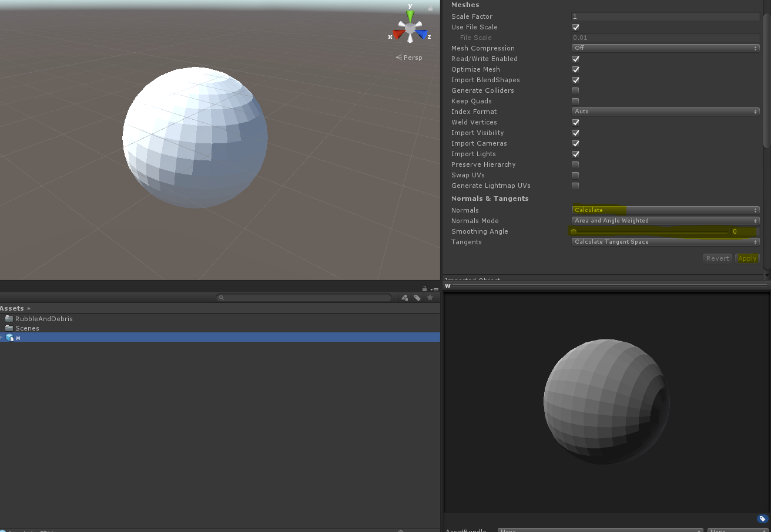This screenshot has height=532, width=771.
Task: Enable the Generate Colliders checkbox
Action: click(575, 90)
